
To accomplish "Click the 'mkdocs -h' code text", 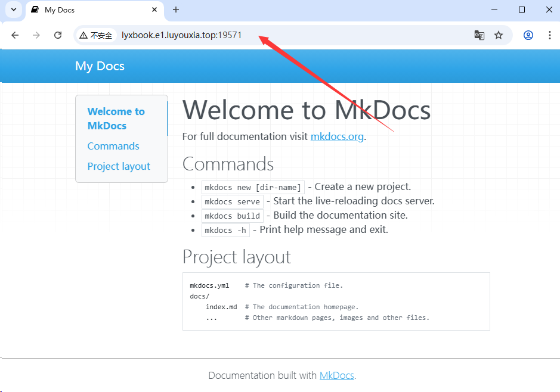I will tap(225, 230).
